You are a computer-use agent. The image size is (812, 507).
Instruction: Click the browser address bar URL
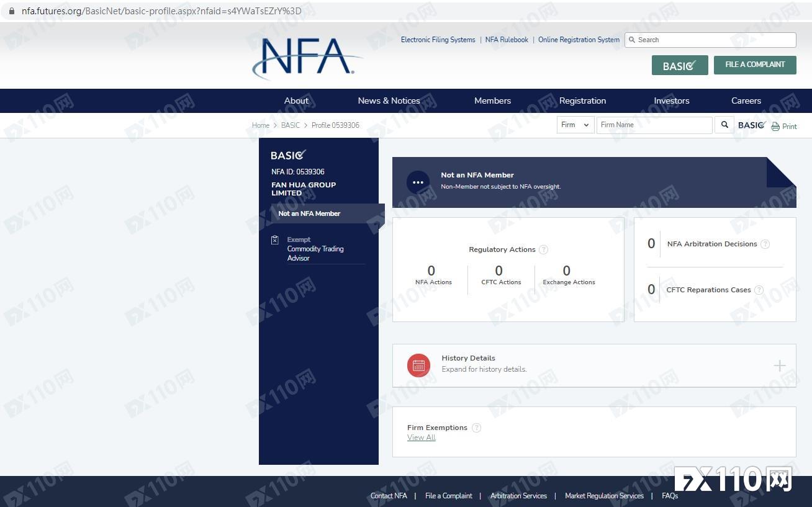click(161, 11)
